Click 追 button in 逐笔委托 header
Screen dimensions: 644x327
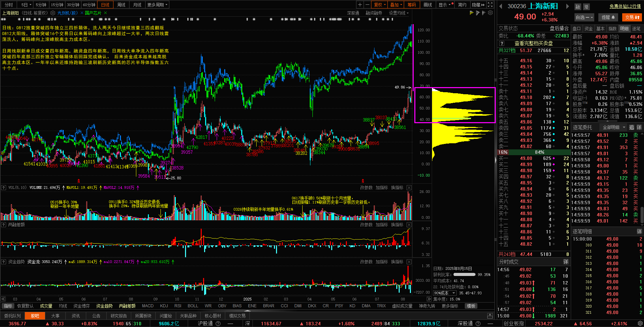click(631, 127)
